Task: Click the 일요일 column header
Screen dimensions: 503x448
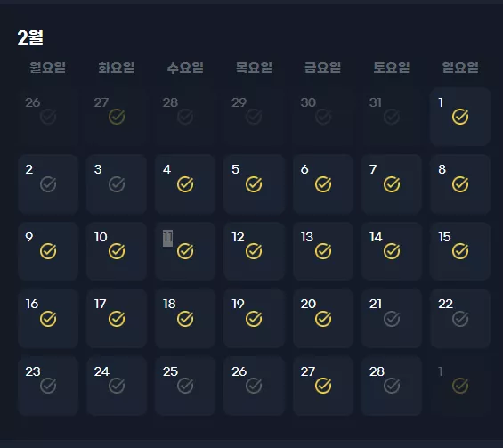Action: (x=460, y=68)
